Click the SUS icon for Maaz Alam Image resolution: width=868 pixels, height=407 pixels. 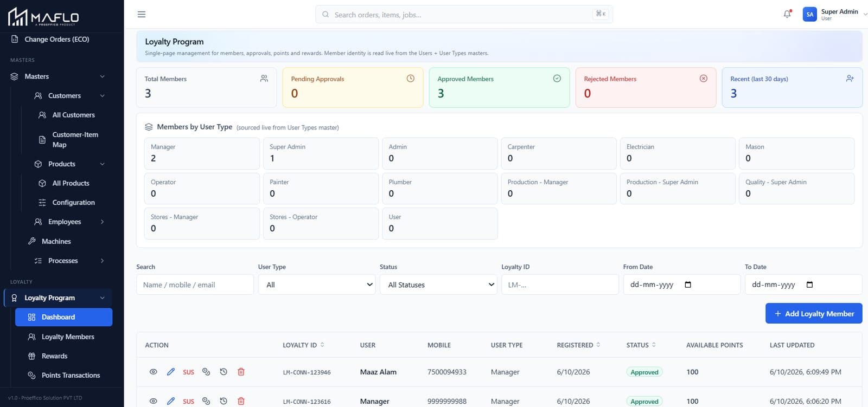(x=188, y=372)
